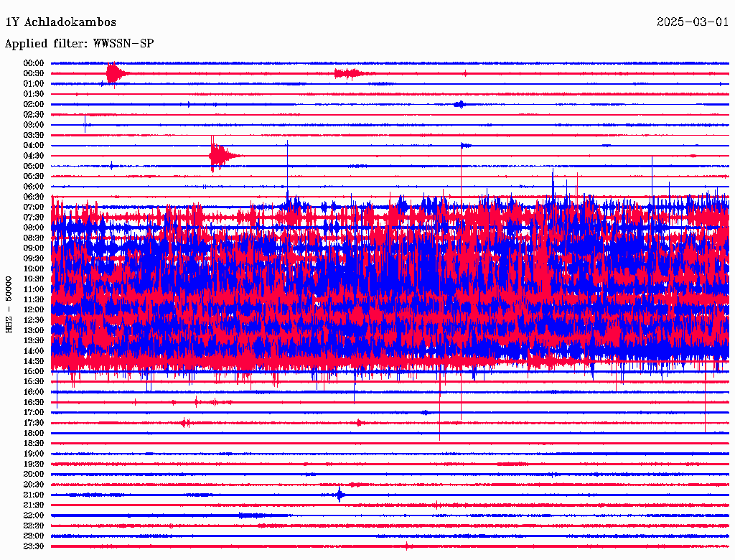
Task: Click the 11:00 time label
Action: (x=34, y=289)
